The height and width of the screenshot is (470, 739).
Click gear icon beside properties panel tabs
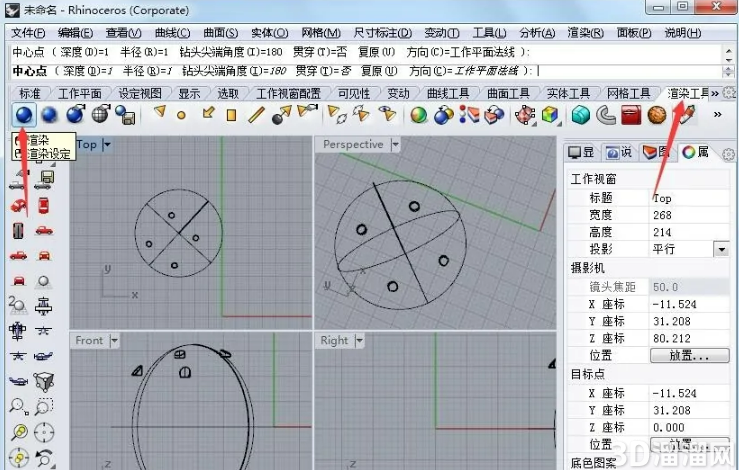[729, 154]
